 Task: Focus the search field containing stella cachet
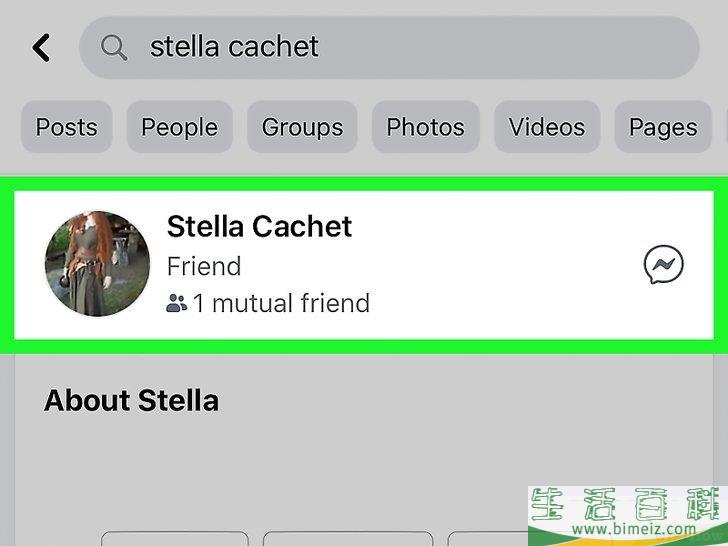389,47
